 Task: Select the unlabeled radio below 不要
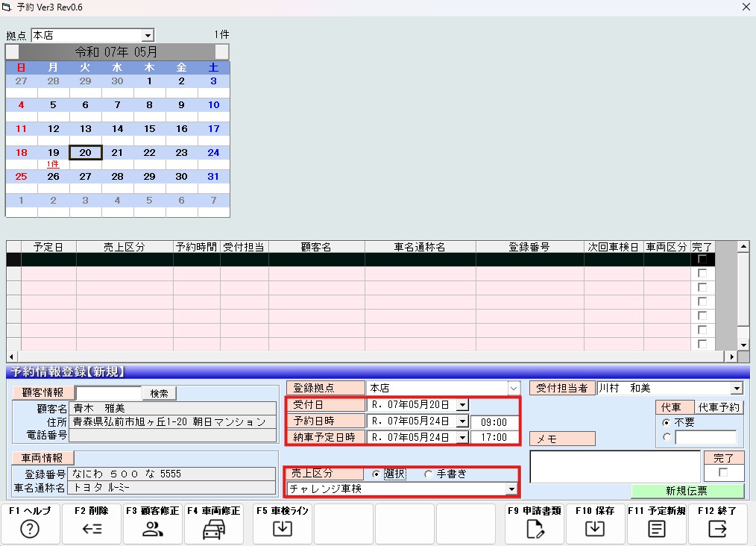tap(667, 438)
